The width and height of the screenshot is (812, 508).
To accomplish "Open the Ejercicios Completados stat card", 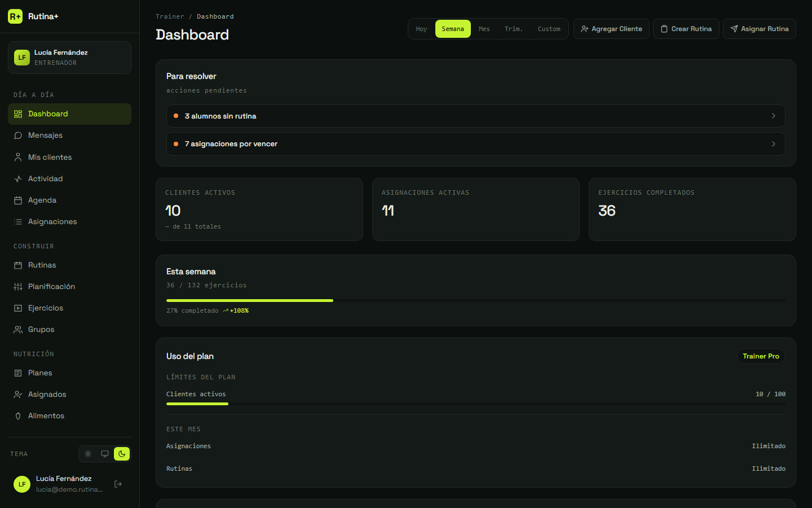I will [x=692, y=209].
